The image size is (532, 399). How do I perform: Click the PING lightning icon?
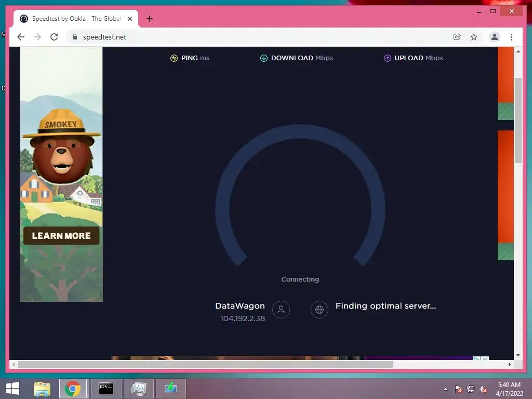coord(174,58)
